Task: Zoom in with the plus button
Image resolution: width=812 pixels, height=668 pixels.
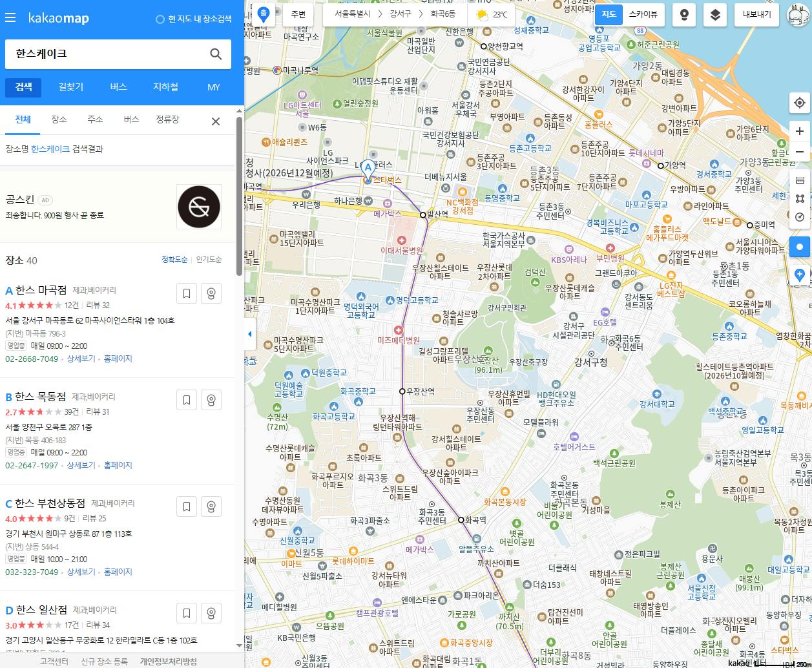Action: point(800,131)
